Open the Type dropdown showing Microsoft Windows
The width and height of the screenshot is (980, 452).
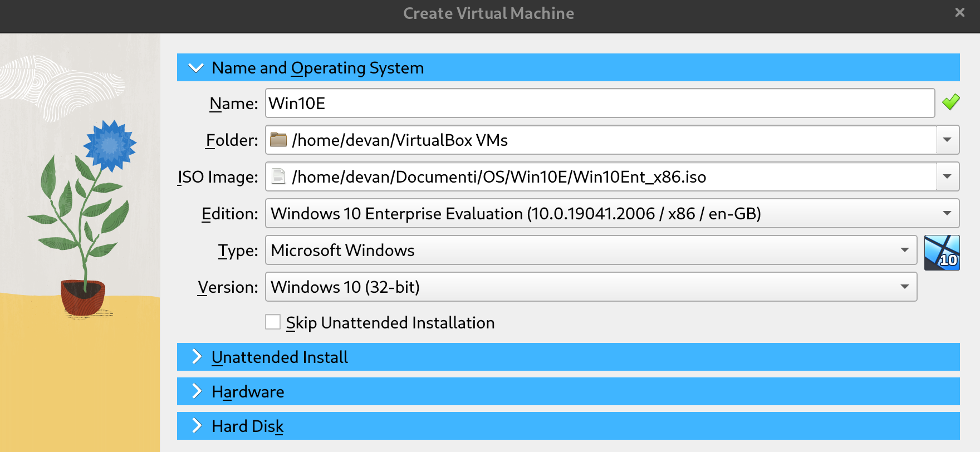pos(591,250)
